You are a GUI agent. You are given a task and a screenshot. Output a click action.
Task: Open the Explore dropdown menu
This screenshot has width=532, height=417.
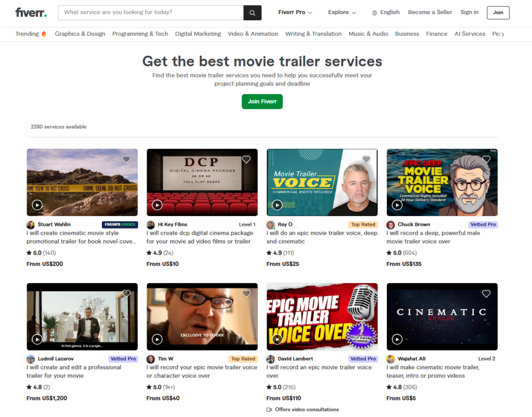[x=342, y=12]
